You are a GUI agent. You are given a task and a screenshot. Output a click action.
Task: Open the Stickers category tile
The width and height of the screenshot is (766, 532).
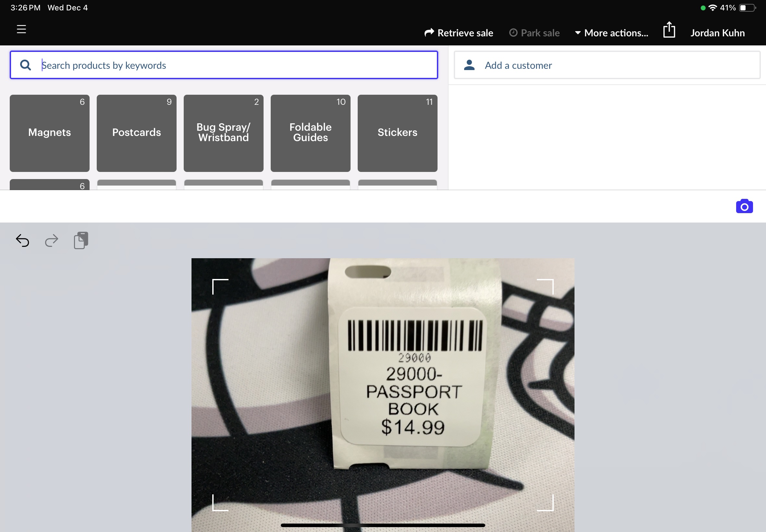coord(398,133)
